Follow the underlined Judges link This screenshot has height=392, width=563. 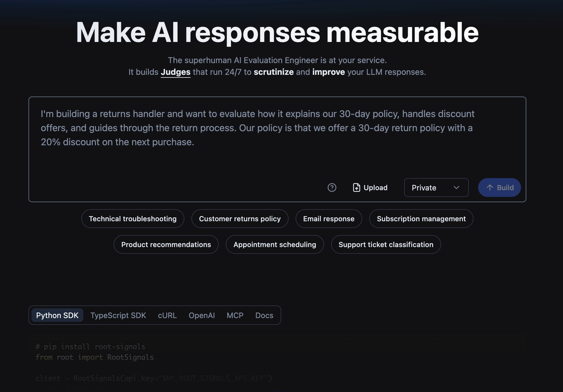pyautogui.click(x=176, y=72)
